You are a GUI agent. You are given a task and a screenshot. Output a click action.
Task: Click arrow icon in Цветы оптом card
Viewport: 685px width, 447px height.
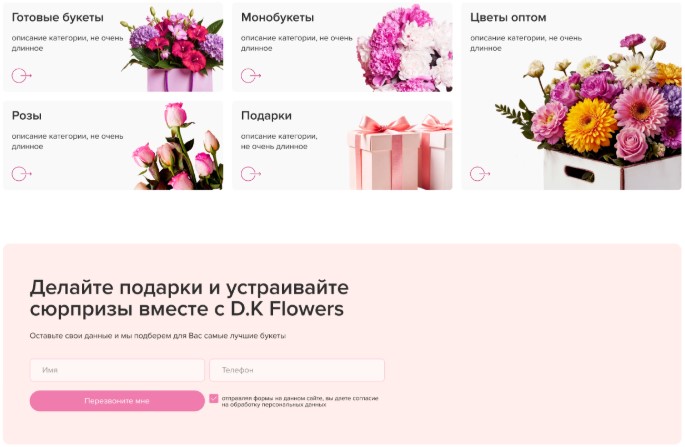click(480, 174)
